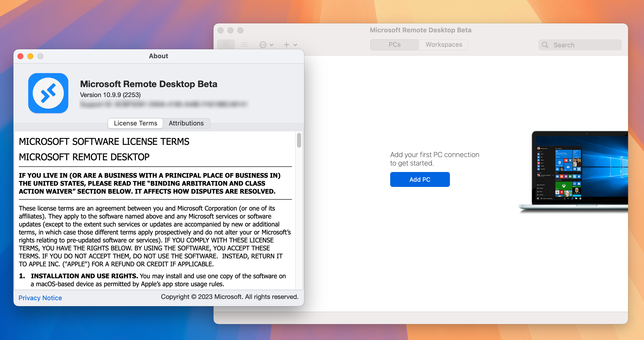This screenshot has height=340, width=644.
Task: Click the smiley/status indicator icon
Action: point(263,45)
